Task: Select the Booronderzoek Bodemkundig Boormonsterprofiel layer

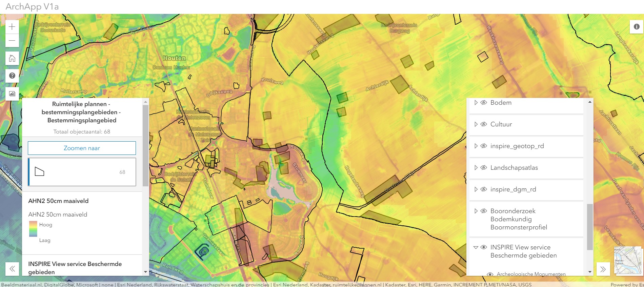Action: 519,219
